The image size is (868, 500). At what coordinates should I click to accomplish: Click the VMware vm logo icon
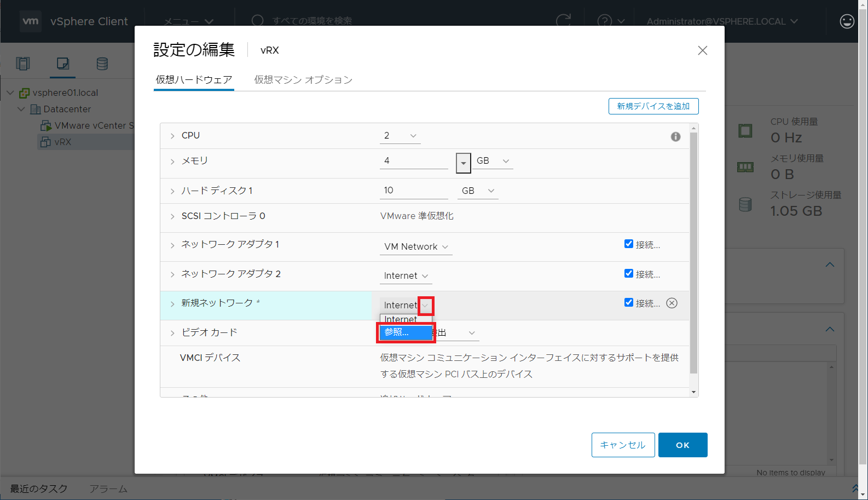tap(31, 21)
